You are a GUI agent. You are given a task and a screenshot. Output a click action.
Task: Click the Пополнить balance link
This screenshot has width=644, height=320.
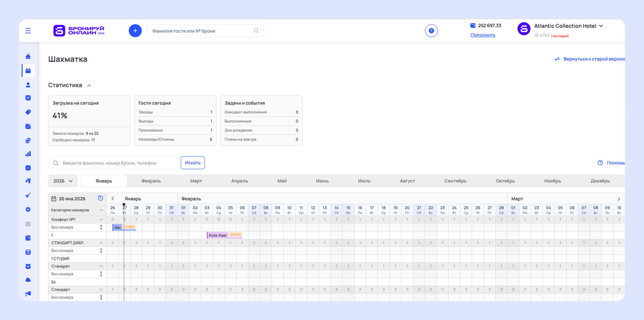click(x=483, y=35)
